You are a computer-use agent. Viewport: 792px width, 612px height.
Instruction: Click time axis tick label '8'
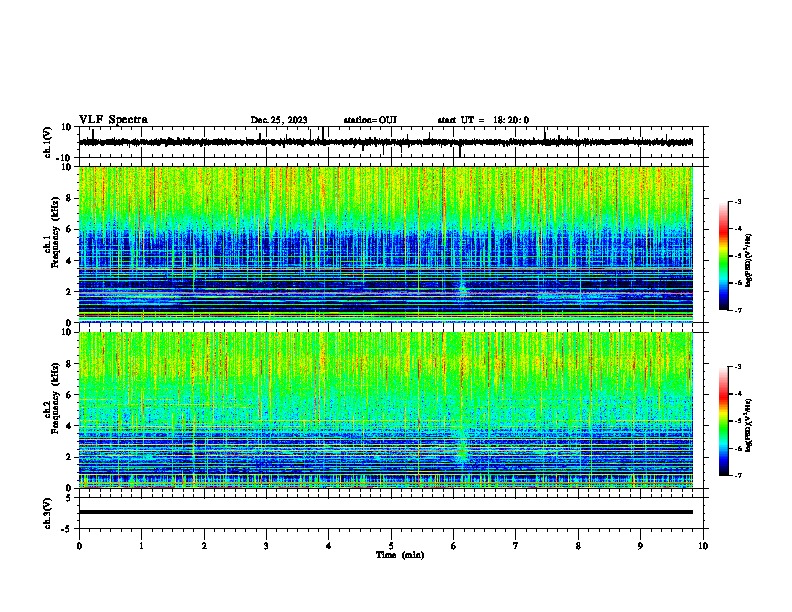(578, 546)
